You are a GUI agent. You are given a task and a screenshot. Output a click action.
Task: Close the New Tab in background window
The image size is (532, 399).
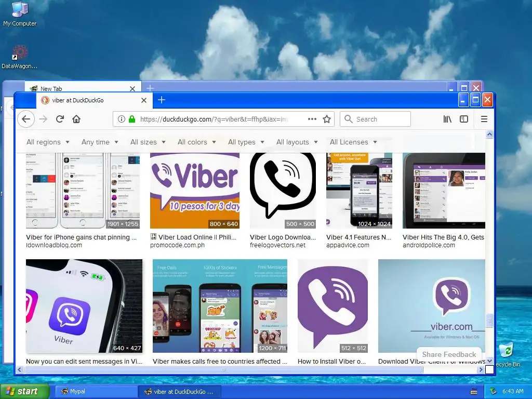click(132, 88)
